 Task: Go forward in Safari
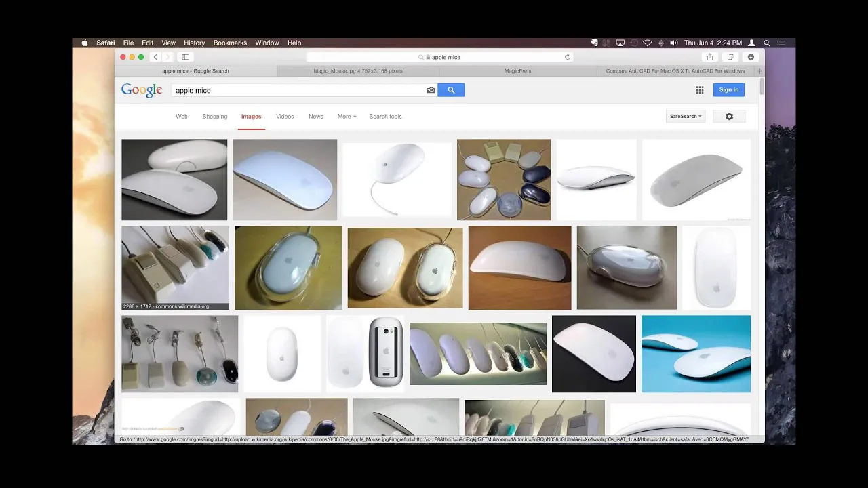click(x=167, y=57)
